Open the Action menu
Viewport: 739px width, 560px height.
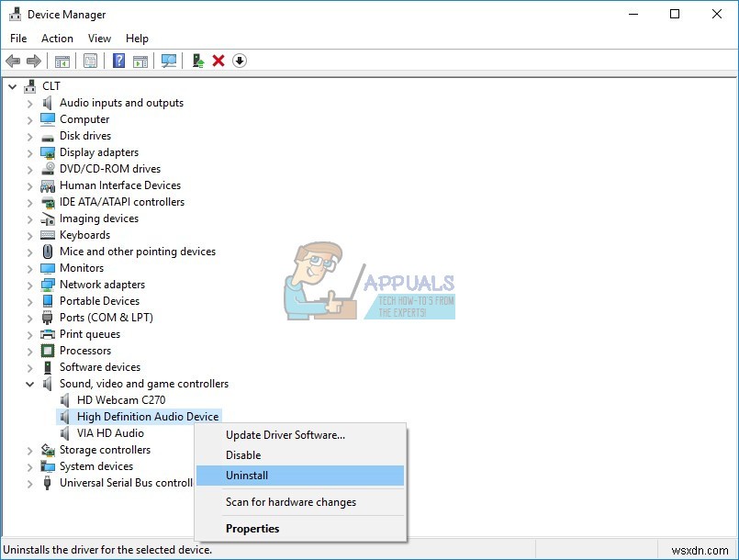pos(57,38)
